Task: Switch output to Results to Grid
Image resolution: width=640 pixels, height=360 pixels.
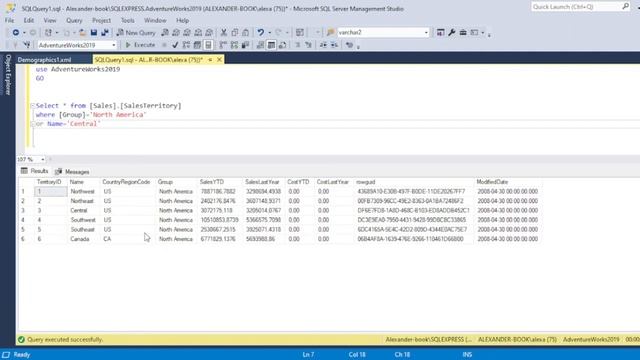Action: pyautogui.click(x=271, y=45)
